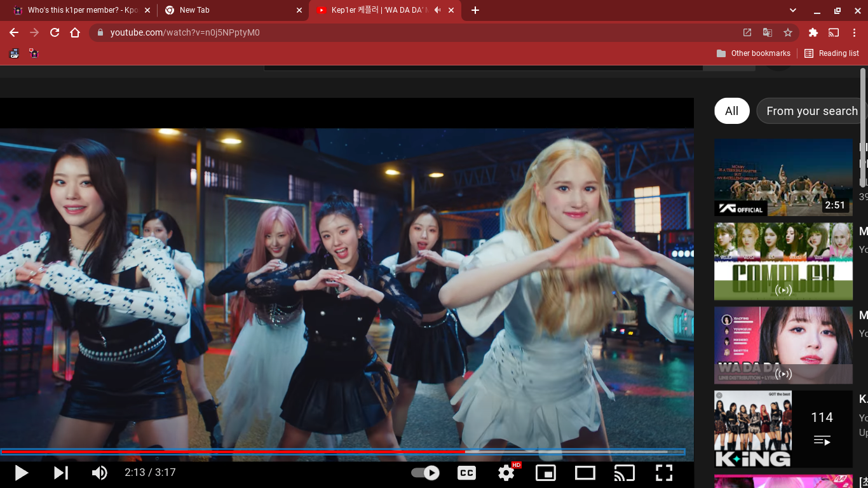Open the COMPLEX mix thumbnail

[x=783, y=261]
